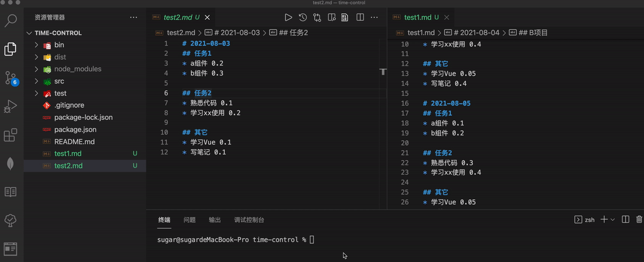
Task: Open Source Control view with badge 6
Action: point(11,78)
